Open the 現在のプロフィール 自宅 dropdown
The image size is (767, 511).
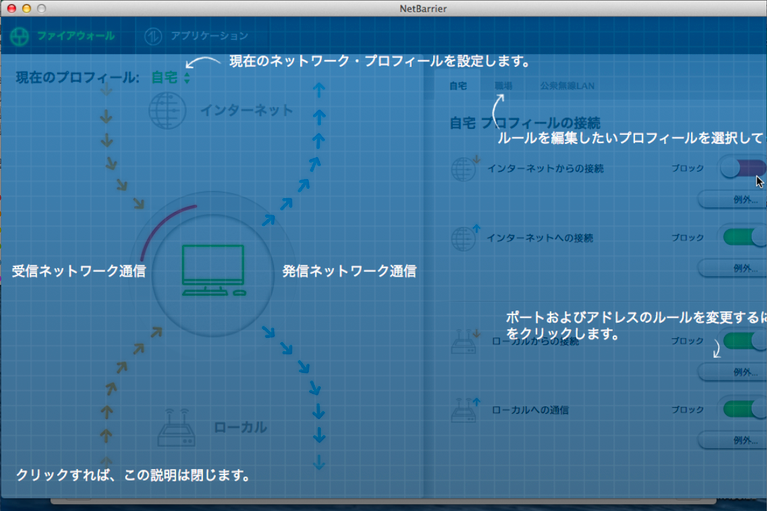170,77
